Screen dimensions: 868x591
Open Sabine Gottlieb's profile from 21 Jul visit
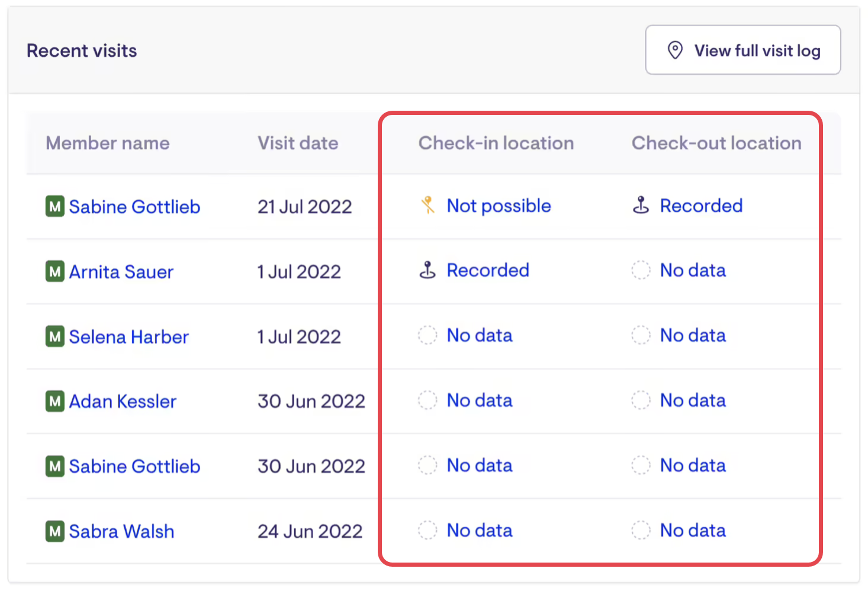click(134, 207)
